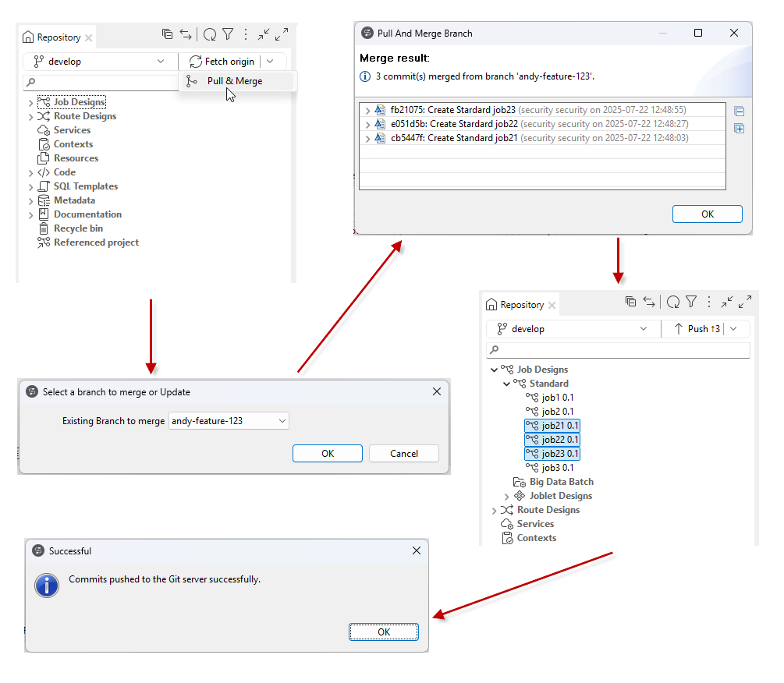Expand commit fb21075 in merge results
This screenshot has height=683, width=784.
coord(367,110)
